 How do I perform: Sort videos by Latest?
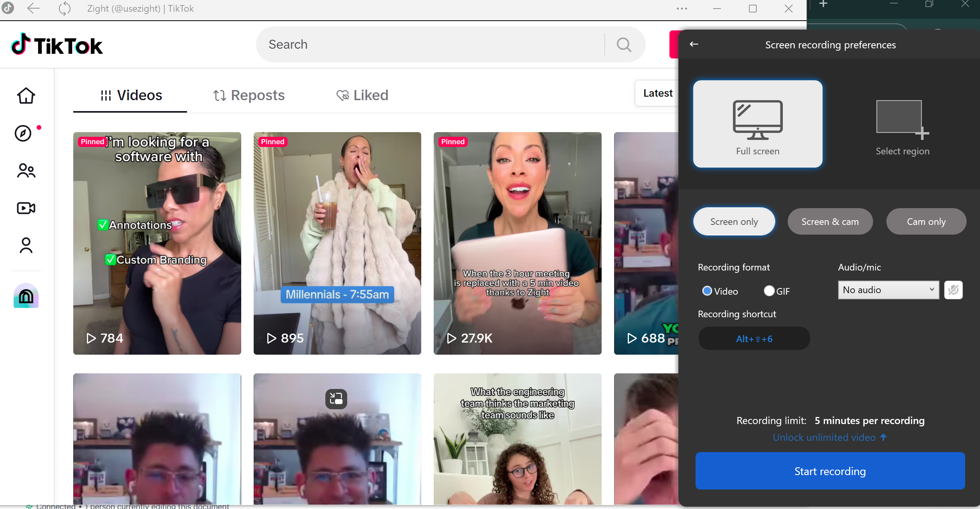(657, 93)
